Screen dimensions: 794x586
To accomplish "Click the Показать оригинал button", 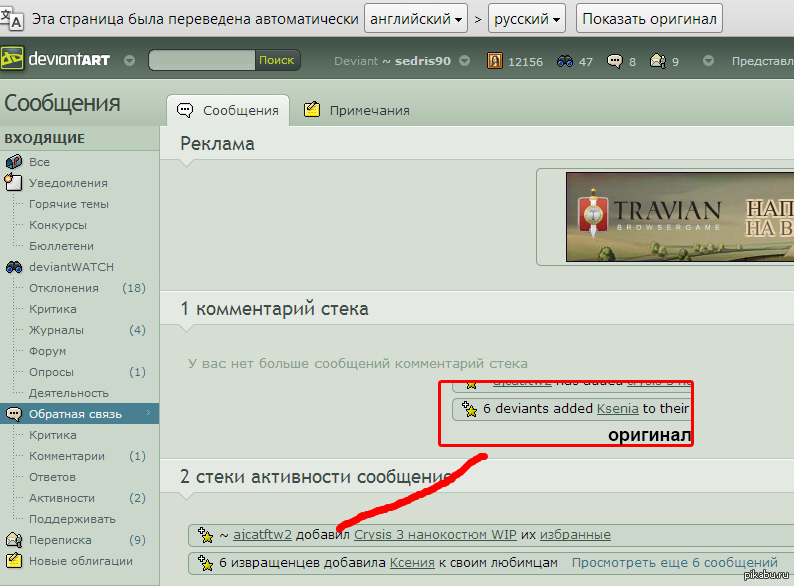I will (x=649, y=19).
